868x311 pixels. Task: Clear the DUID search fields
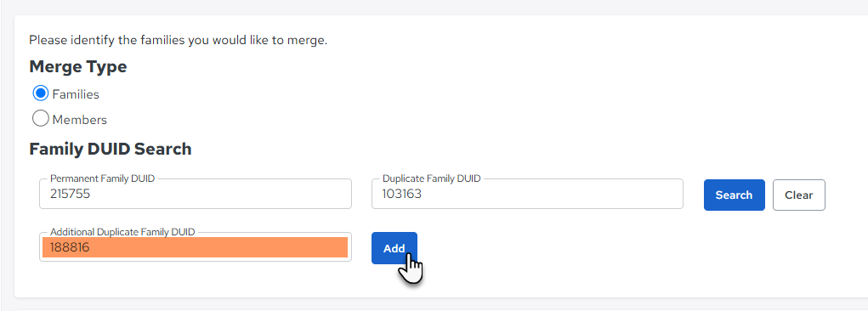coord(799,195)
